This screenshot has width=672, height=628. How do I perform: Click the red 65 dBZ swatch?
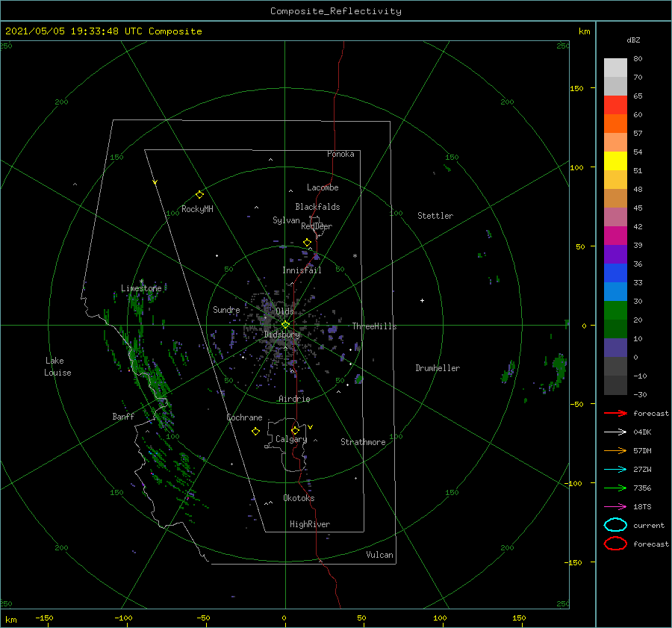[615, 105]
